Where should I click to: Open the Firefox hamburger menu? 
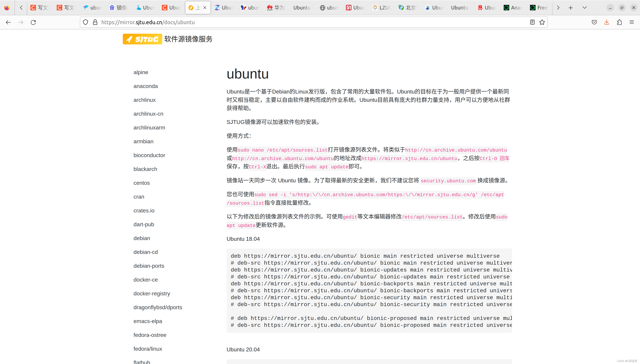point(632,22)
